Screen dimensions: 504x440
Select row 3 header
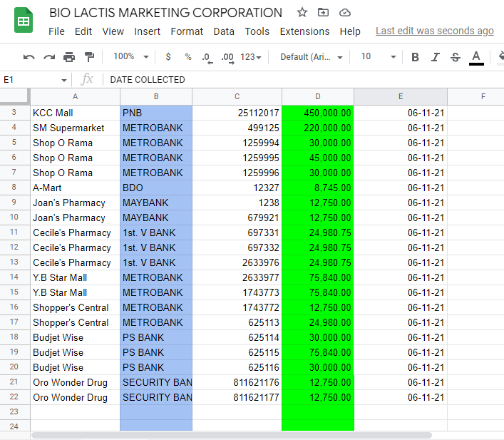point(15,113)
